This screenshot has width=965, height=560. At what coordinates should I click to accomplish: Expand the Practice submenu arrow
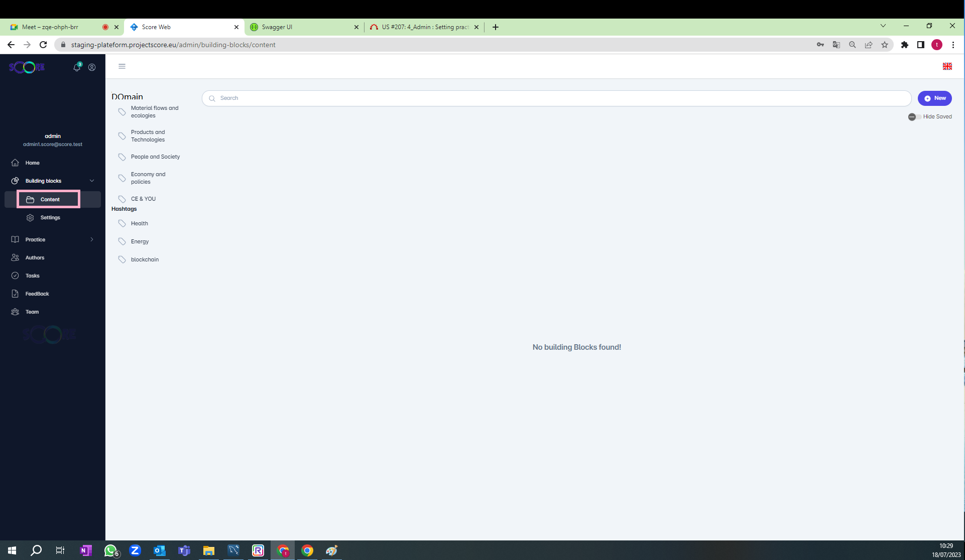92,239
